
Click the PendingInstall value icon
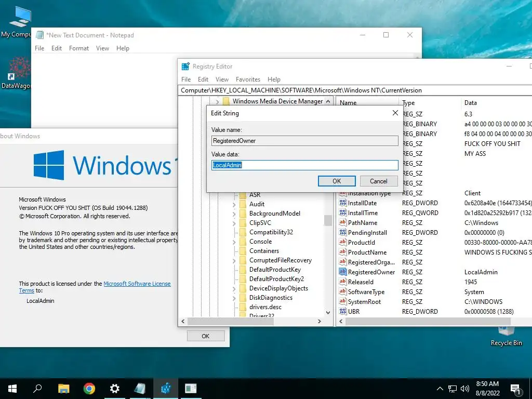coord(343,232)
